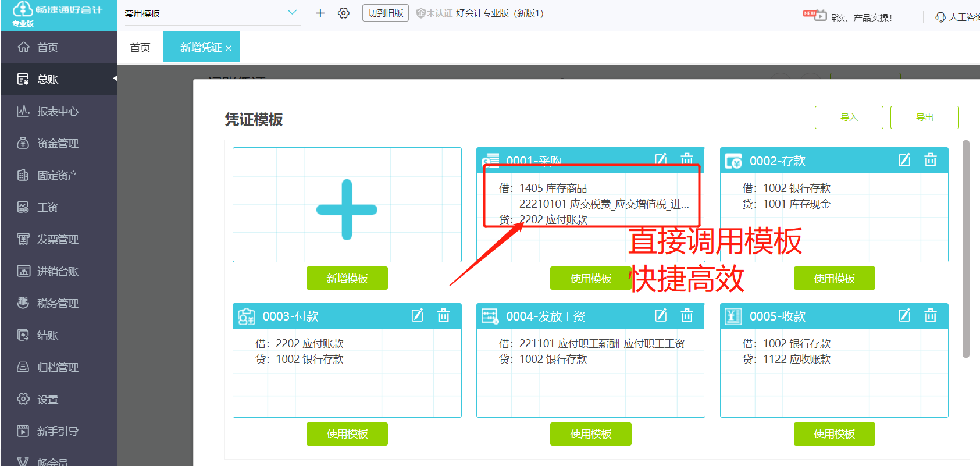Delete the 0002-存款 template
Screen dimensions: 980x466
[x=931, y=160]
